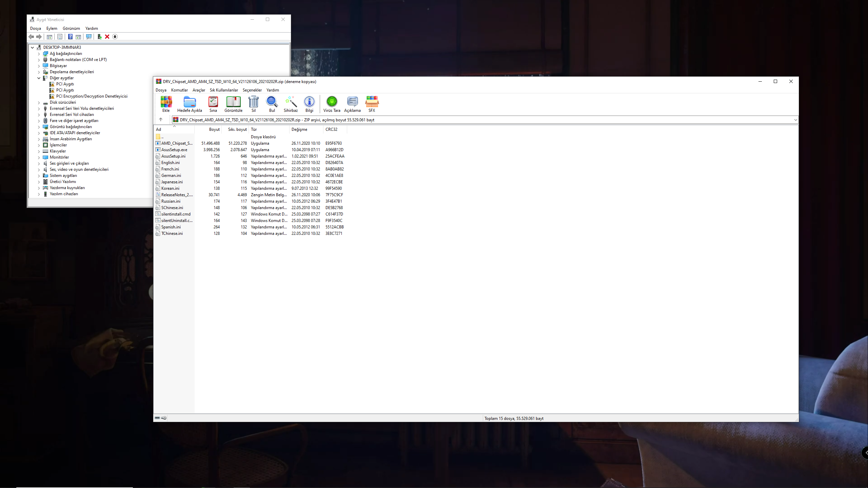Click the up one level arrow button
The height and width of the screenshot is (488, 868).
[161, 119]
